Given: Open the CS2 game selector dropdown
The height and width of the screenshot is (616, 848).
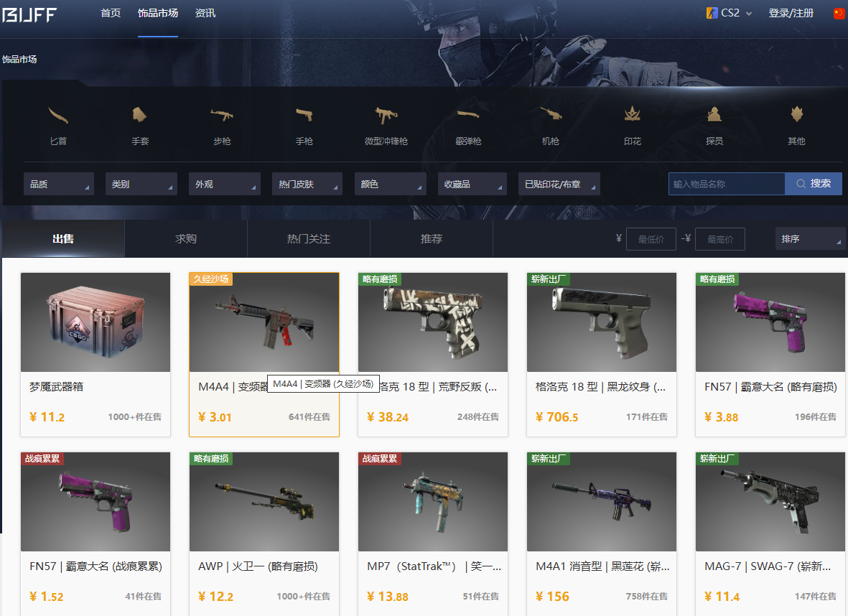Looking at the screenshot, I should pos(729,13).
